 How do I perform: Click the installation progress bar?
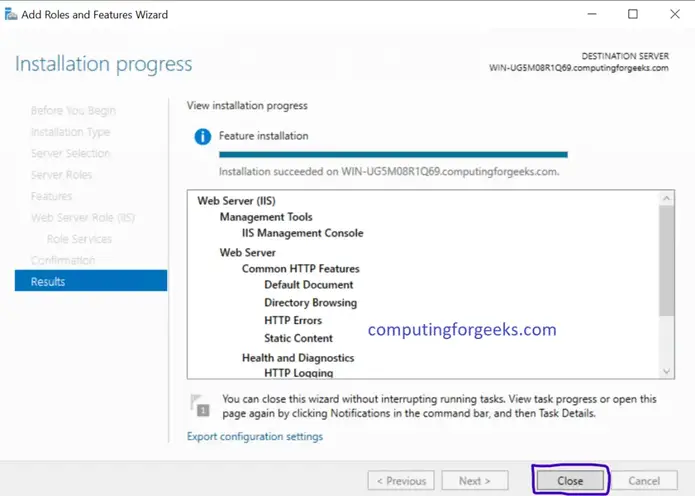(x=393, y=155)
